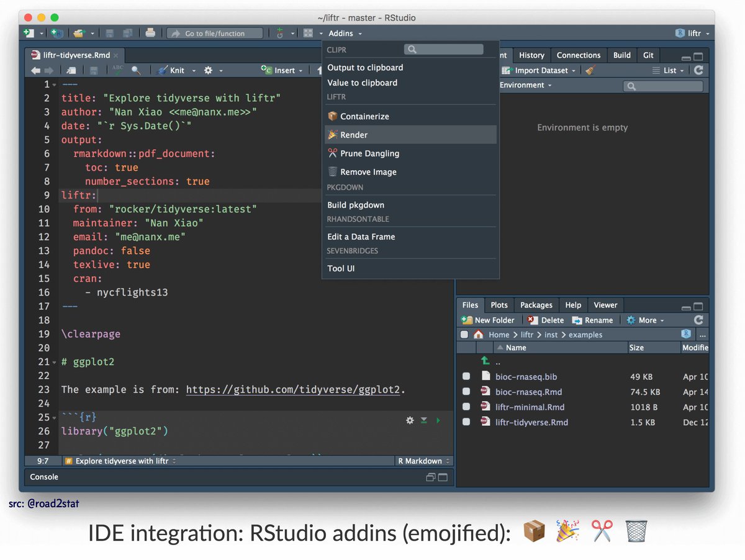
Task: Choose Remove Image in Addins menu
Action: [x=410, y=172]
